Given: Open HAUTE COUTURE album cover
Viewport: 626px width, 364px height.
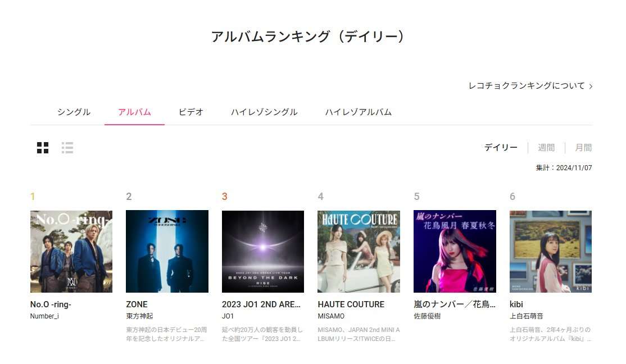Looking at the screenshot, I should pos(359,252).
